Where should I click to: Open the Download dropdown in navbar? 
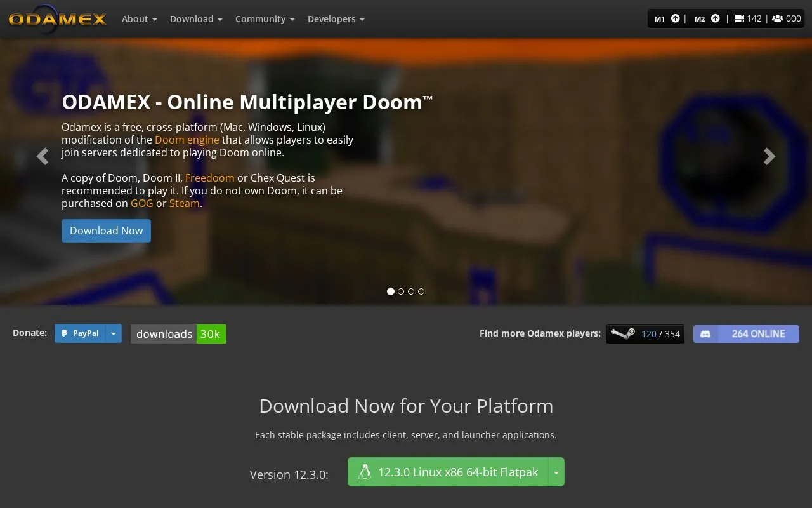tap(196, 19)
